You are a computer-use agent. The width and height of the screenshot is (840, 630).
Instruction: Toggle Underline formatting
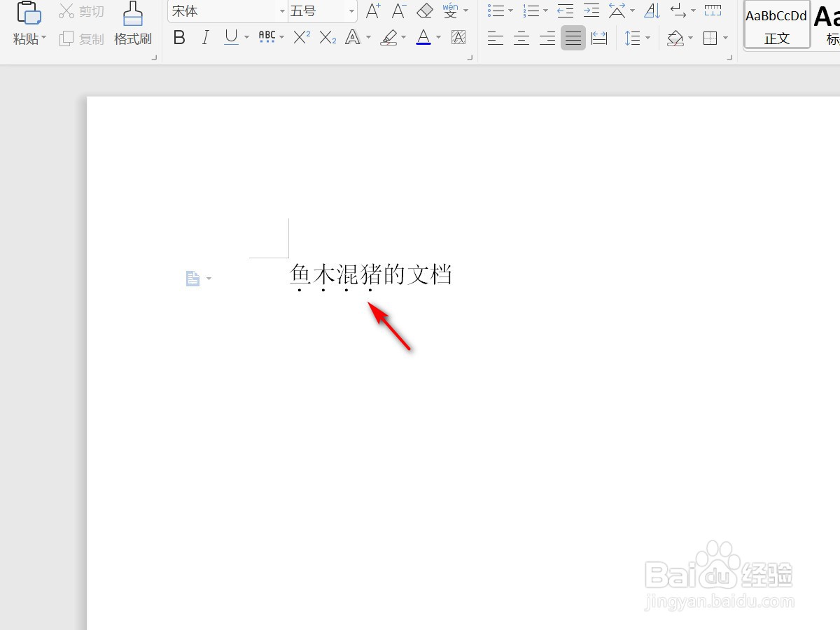click(231, 38)
